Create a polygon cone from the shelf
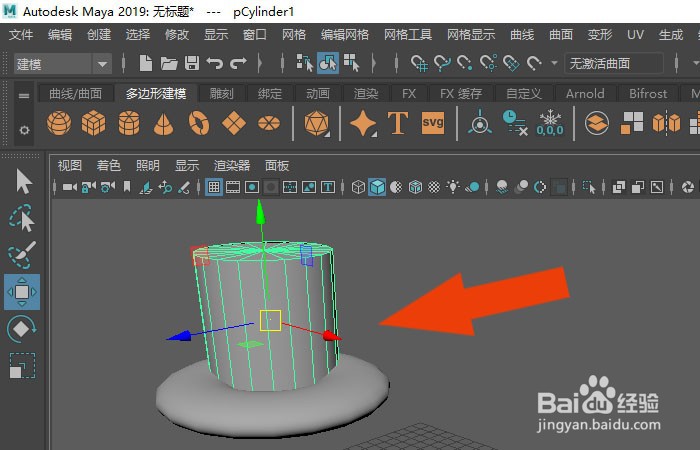Image resolution: width=700 pixels, height=450 pixels. [163, 124]
